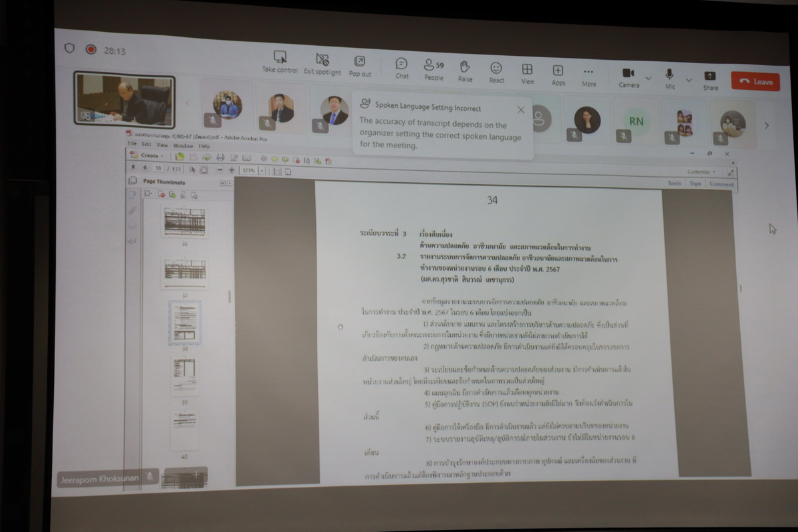Open the Tools pane tab
798x532 pixels.
[x=674, y=183]
